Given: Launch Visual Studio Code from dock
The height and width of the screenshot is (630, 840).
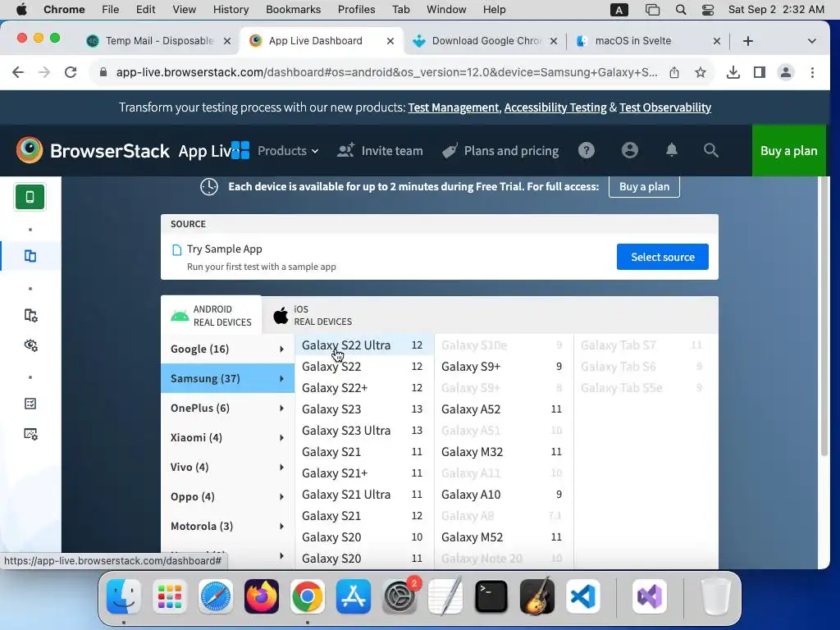Looking at the screenshot, I should (583, 596).
